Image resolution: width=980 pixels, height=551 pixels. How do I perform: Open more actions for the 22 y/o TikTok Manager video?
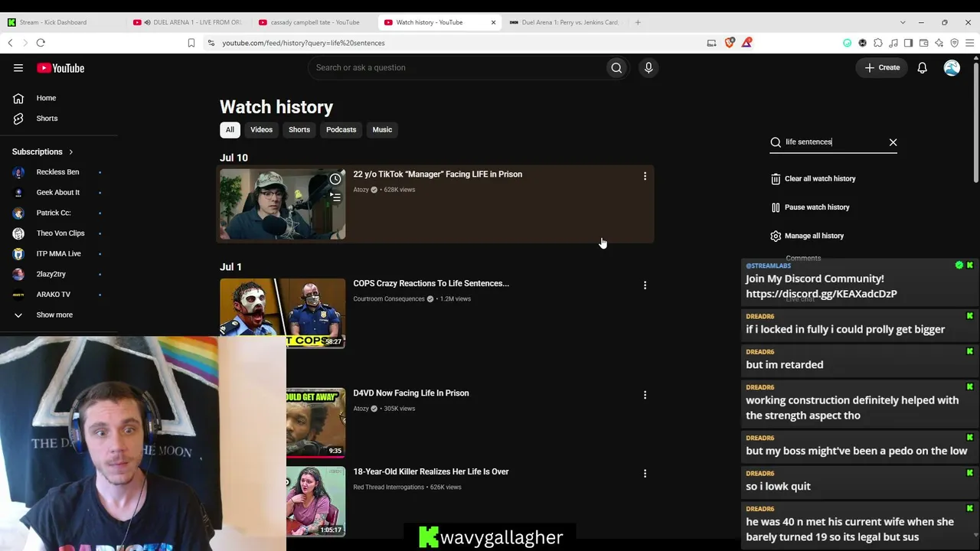coord(645,176)
